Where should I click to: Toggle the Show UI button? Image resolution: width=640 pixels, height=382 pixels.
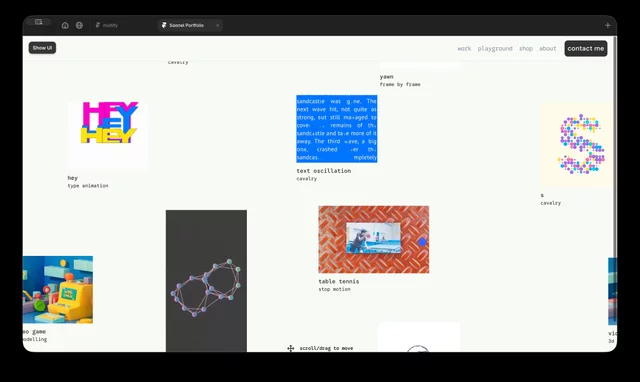tap(42, 48)
